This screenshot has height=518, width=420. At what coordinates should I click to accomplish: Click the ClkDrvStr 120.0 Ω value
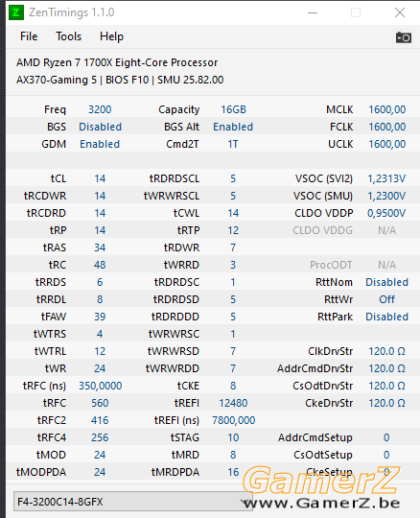coord(386,351)
